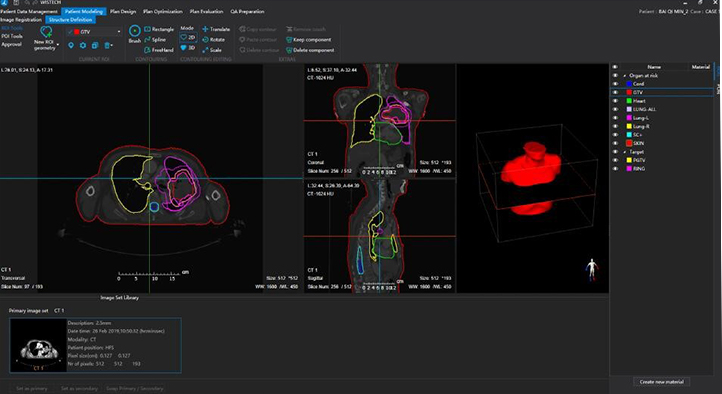This screenshot has width=722, height=394.
Task: Click the Name column header
Action: [x=654, y=67]
